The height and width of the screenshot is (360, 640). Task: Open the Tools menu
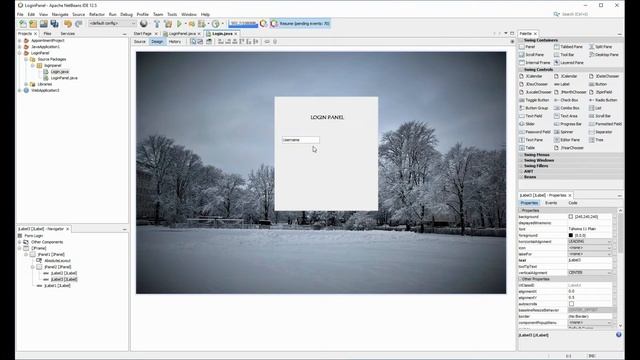[x=172, y=14]
